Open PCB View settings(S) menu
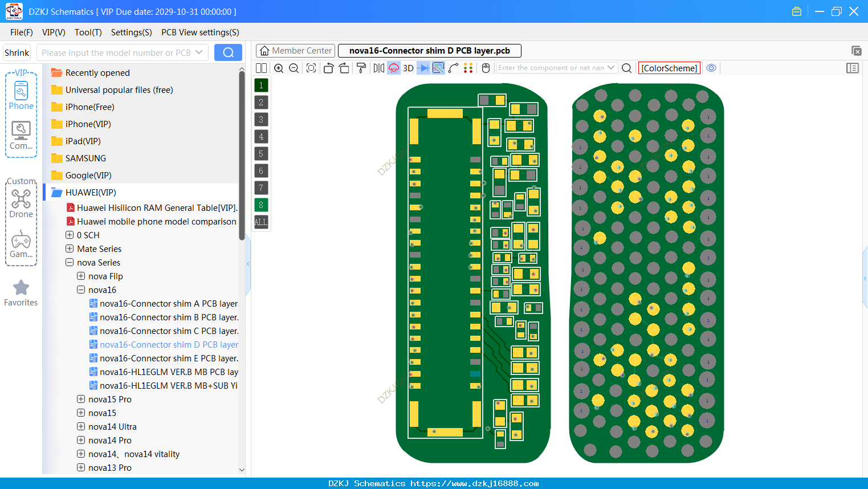Screen dimensions: 868x489 (x=200, y=32)
